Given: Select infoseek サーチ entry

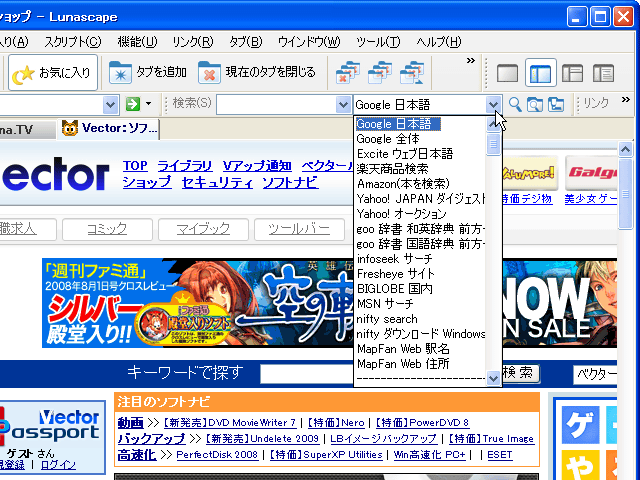Looking at the screenshot, I should pos(420,259).
